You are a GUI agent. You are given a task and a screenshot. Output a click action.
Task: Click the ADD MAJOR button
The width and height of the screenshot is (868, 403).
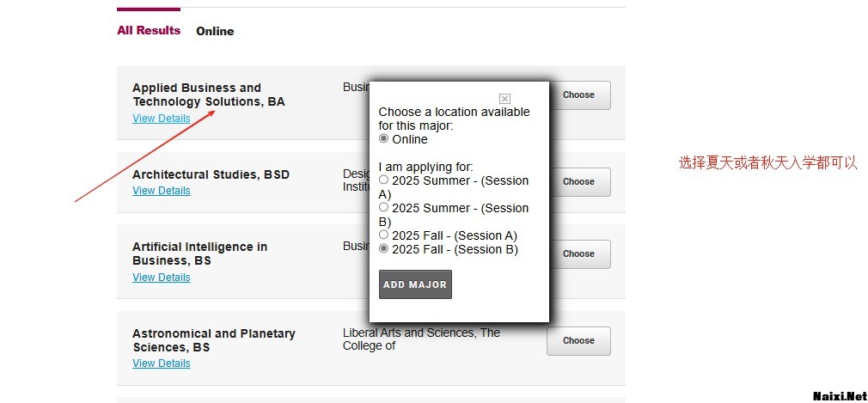tap(415, 284)
